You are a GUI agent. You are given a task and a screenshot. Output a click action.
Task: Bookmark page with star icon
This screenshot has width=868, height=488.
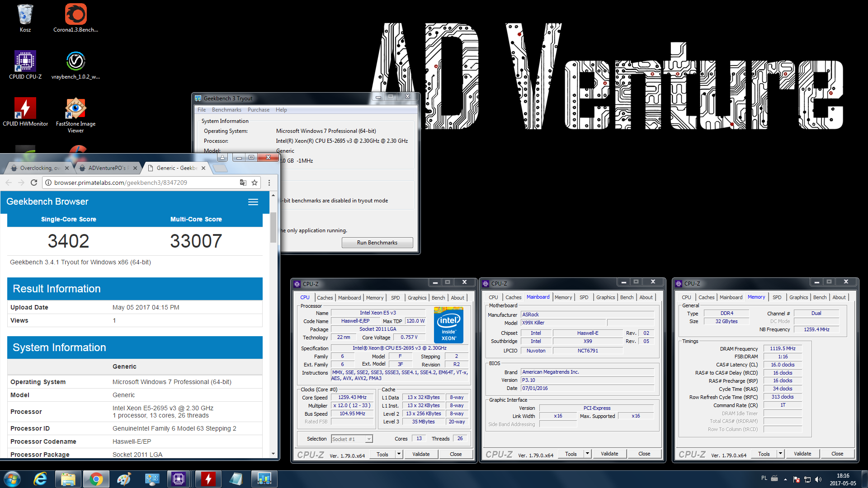(x=255, y=183)
